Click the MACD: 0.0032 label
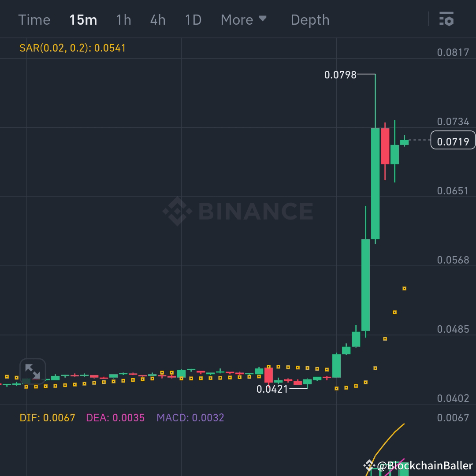This screenshot has width=476, height=476. (191, 417)
